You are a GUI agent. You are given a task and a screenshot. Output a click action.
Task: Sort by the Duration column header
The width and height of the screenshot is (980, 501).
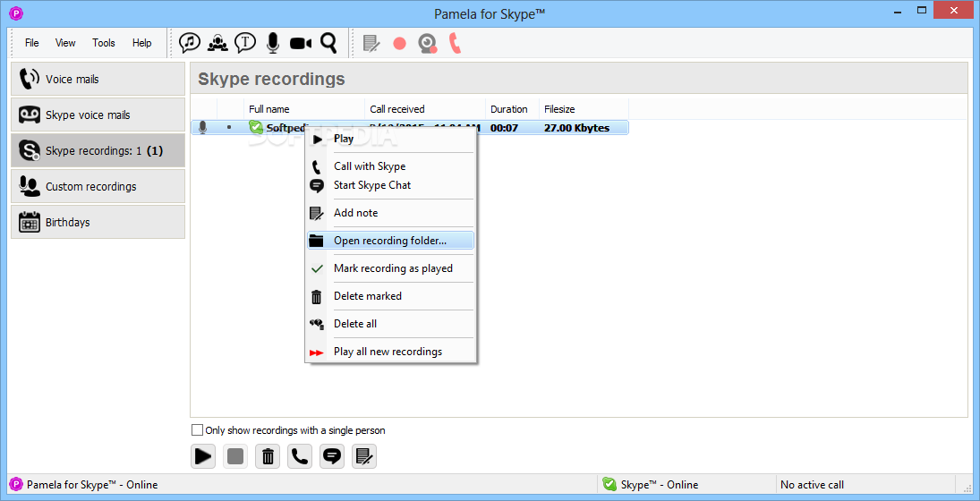point(513,109)
